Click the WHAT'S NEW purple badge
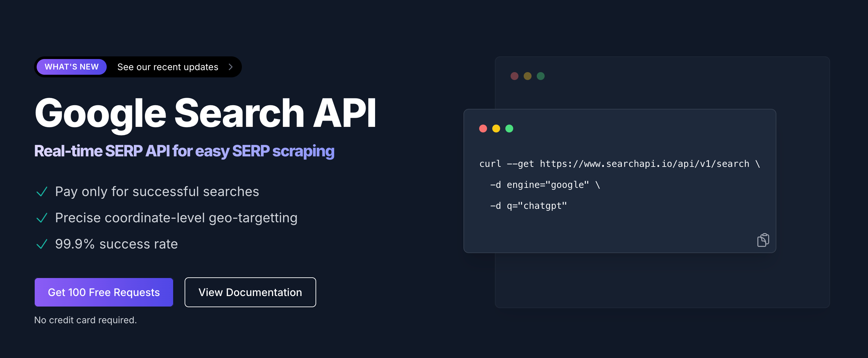 tap(71, 67)
